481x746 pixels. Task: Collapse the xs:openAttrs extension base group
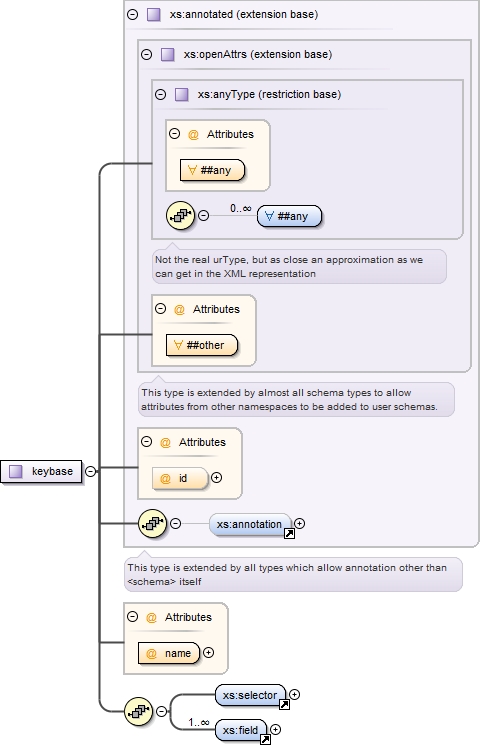pyautogui.click(x=147, y=55)
